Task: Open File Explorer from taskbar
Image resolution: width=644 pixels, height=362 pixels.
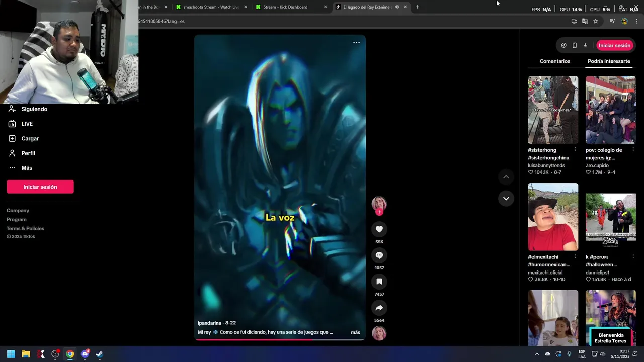Action: pyautogui.click(x=26, y=354)
